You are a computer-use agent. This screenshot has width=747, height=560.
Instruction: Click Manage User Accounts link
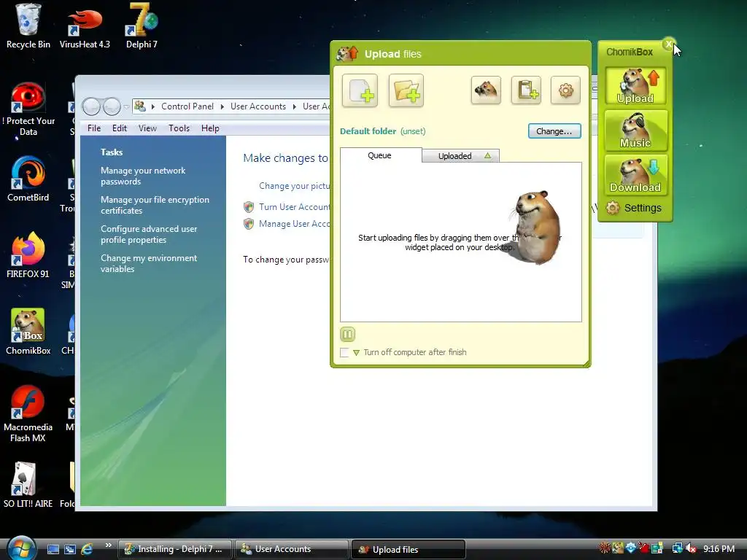coord(295,224)
